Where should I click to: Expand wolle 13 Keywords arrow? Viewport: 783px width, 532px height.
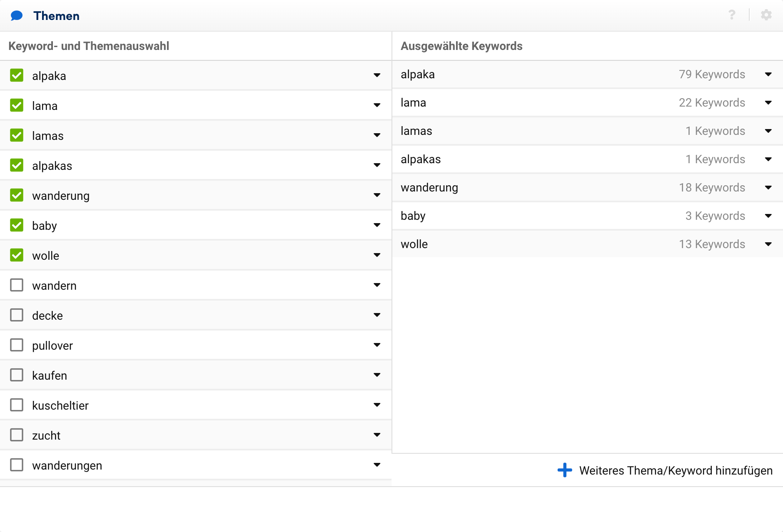[768, 244]
